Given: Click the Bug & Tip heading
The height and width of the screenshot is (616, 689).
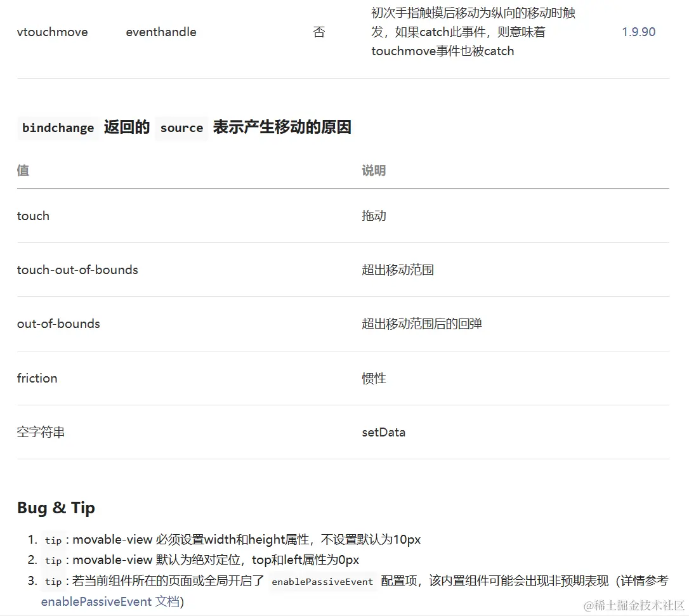Looking at the screenshot, I should pyautogui.click(x=56, y=508).
